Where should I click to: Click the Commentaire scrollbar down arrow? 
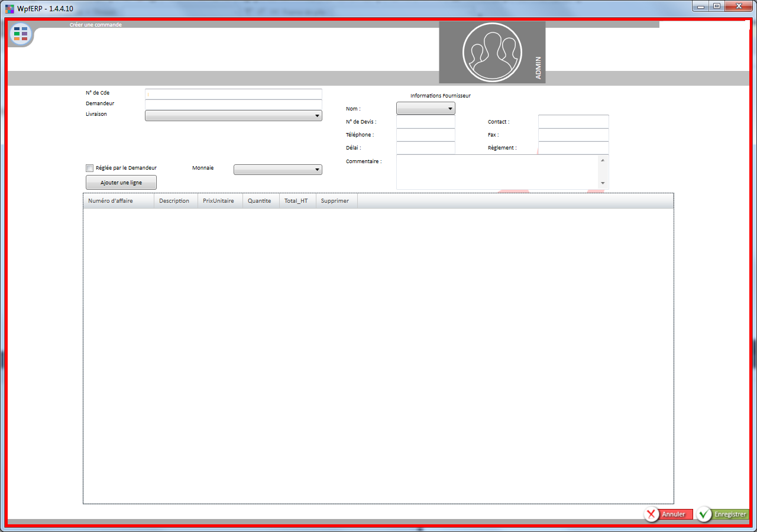[603, 183]
